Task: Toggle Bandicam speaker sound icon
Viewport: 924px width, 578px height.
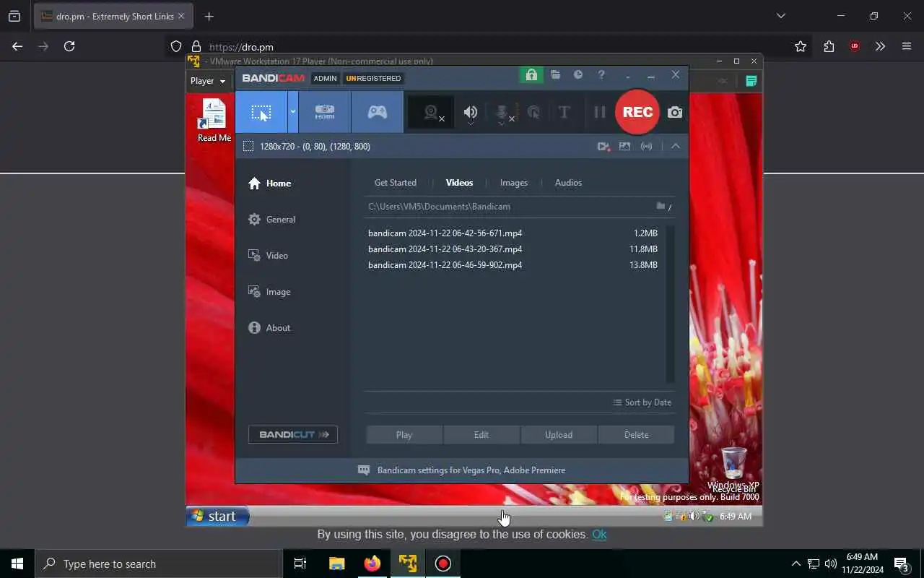Action: pyautogui.click(x=471, y=112)
